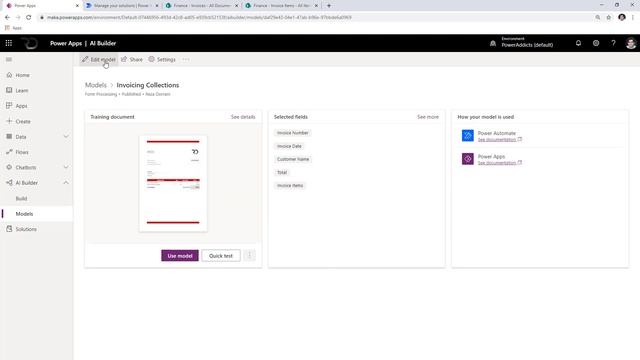Open the help question mark icon
Screen dimensions: 640x360
613,43
